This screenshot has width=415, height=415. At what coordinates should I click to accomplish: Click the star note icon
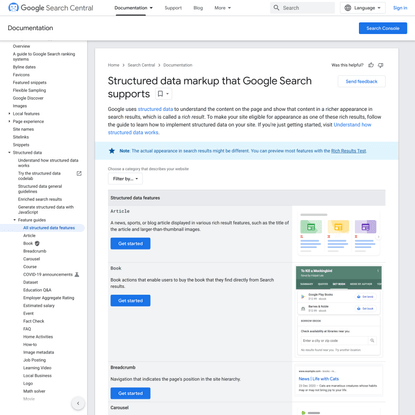pos(112,151)
